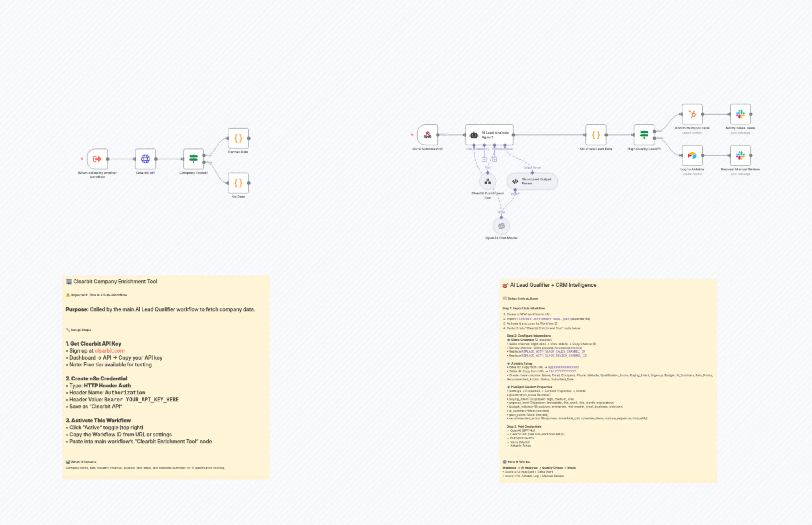Open the Structured Output Parser node
Image resolution: width=812 pixels, height=525 pixels.
[x=531, y=181]
